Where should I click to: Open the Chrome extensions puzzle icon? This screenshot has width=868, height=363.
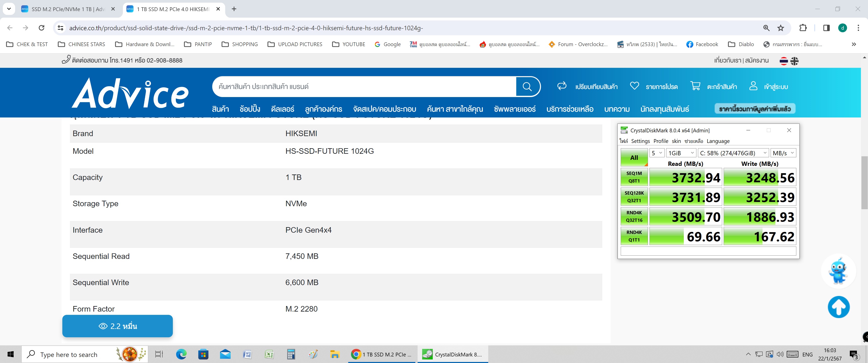(x=803, y=28)
